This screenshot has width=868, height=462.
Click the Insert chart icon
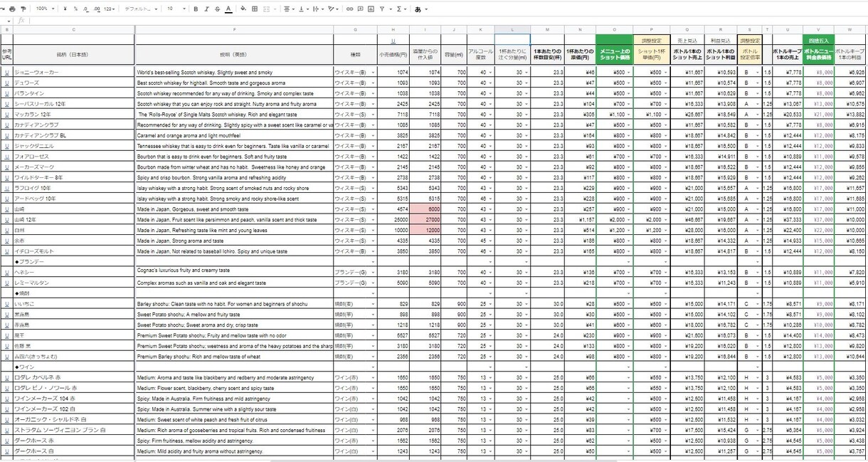pyautogui.click(x=371, y=9)
